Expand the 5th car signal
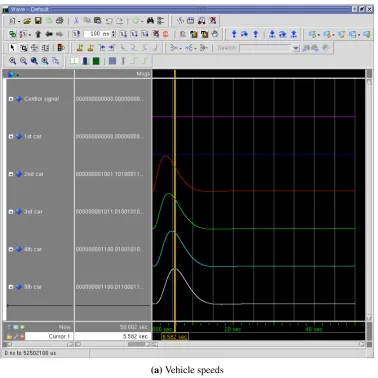The image size is (378, 378). [x=11, y=287]
